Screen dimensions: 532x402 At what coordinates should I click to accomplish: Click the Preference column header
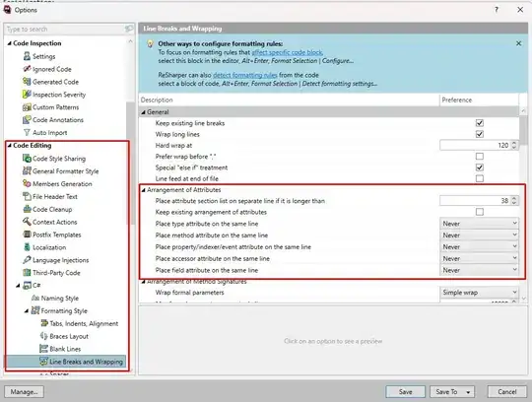coord(479,100)
